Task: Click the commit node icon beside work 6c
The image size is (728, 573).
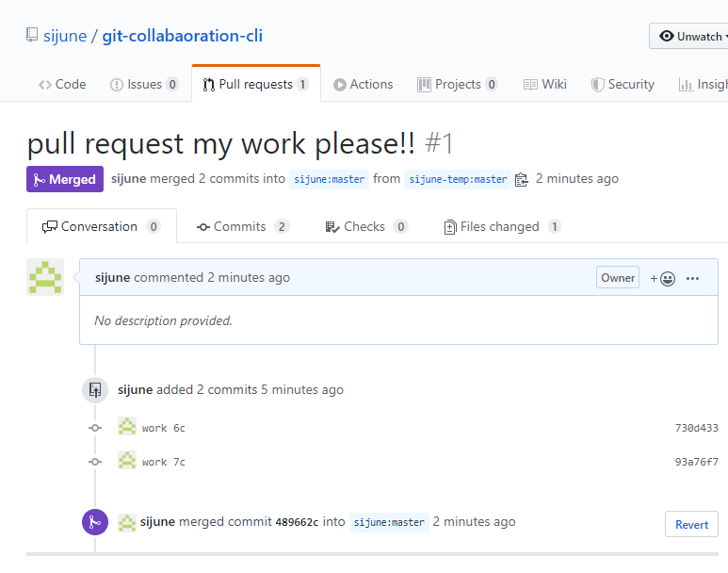Action: [x=95, y=428]
